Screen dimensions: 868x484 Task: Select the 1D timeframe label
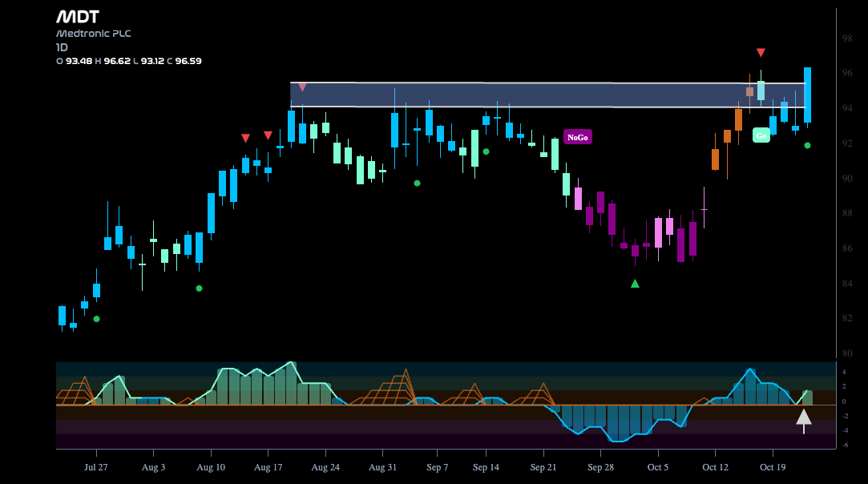(62, 47)
